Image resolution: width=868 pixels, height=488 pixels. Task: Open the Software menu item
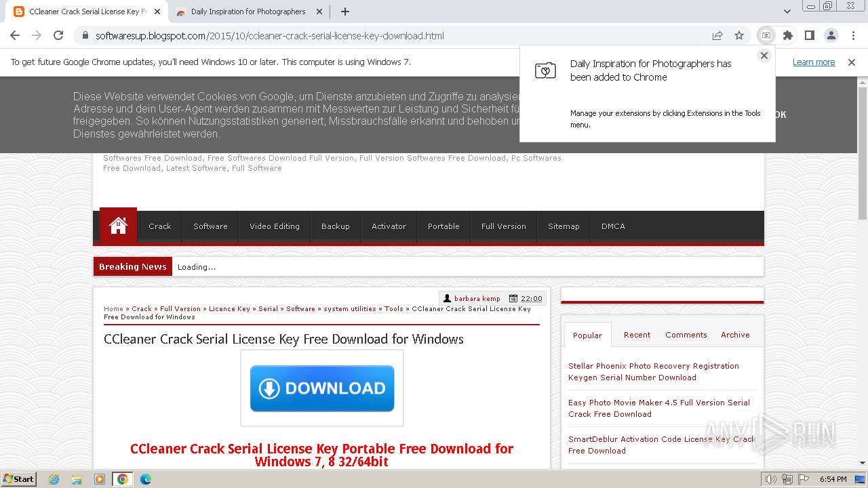pos(210,226)
